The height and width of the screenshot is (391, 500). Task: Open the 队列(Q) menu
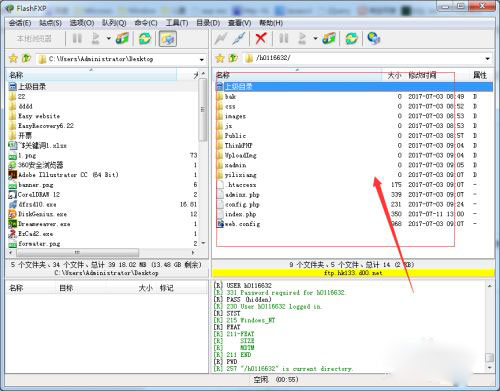point(114,23)
